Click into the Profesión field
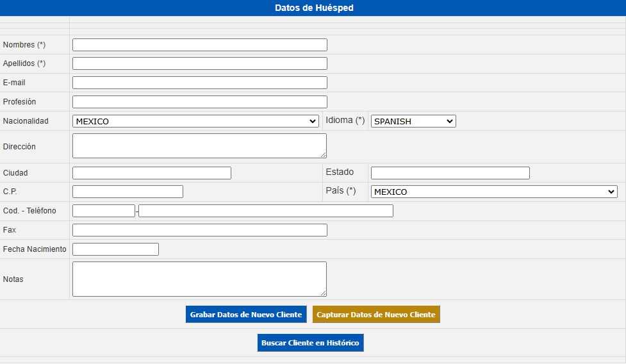The height and width of the screenshot is (364, 626). (199, 102)
